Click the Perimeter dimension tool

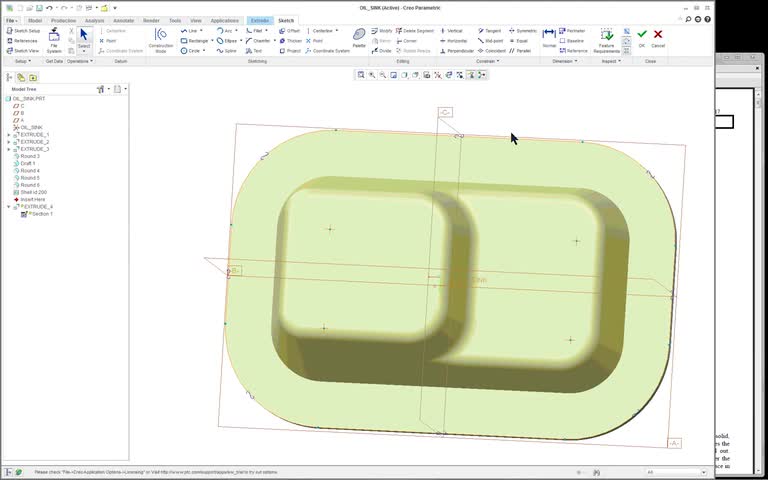[572, 31]
